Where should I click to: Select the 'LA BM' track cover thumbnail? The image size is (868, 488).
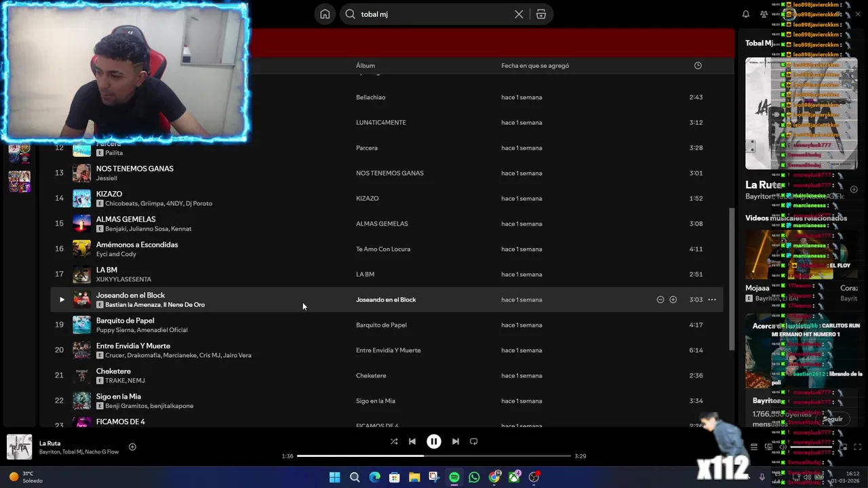(x=81, y=274)
